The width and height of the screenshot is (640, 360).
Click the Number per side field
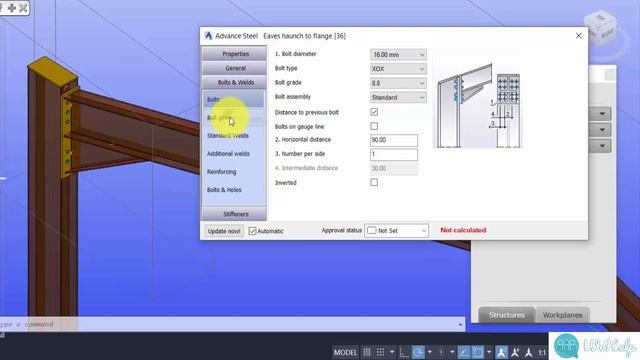point(393,154)
